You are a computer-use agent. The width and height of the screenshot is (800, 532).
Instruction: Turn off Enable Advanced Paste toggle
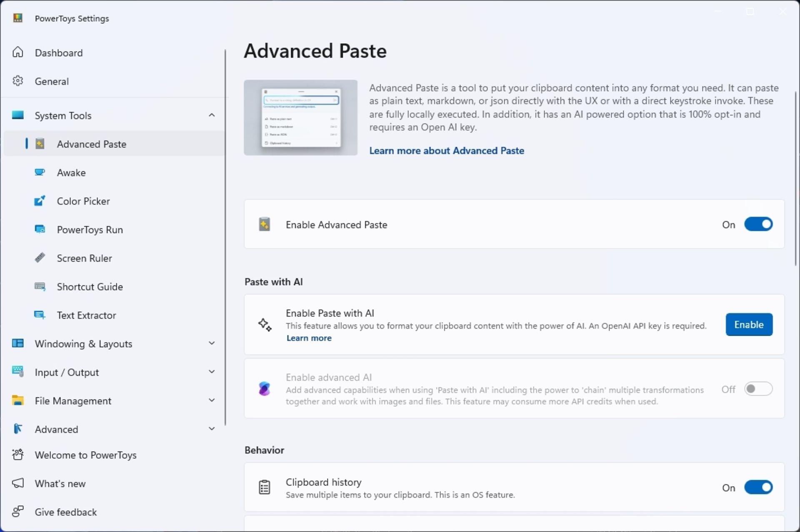click(758, 224)
